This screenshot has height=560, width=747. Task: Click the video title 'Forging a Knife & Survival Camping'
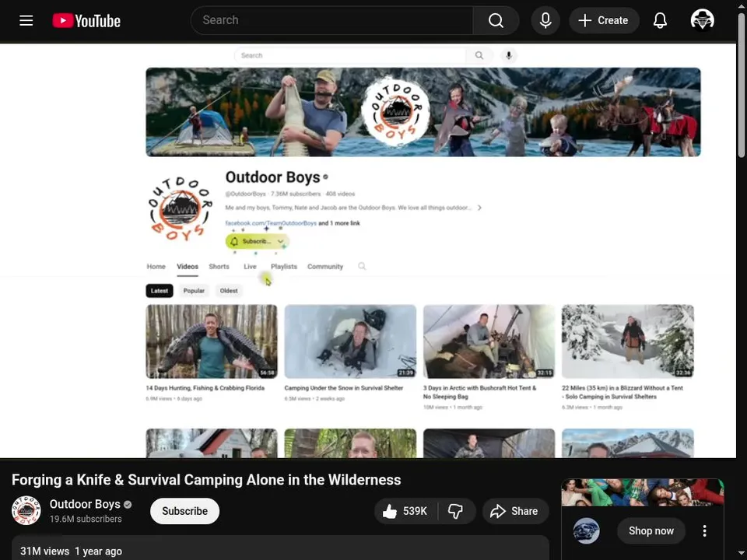pos(206,480)
